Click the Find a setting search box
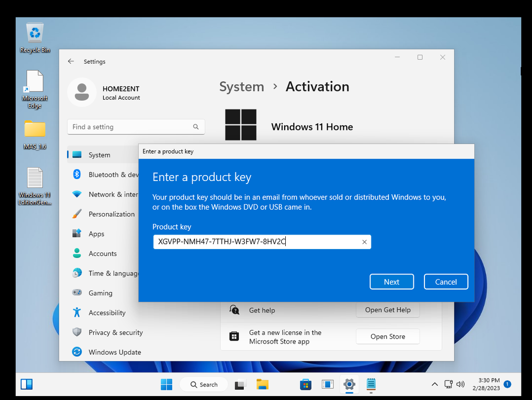This screenshot has width=532, height=400. [x=136, y=127]
